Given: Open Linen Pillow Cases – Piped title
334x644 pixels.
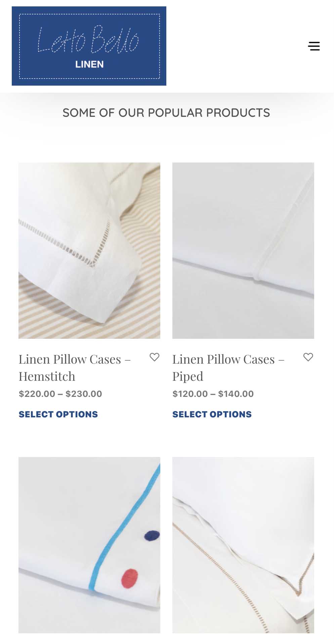Looking at the screenshot, I should pyautogui.click(x=228, y=368).
